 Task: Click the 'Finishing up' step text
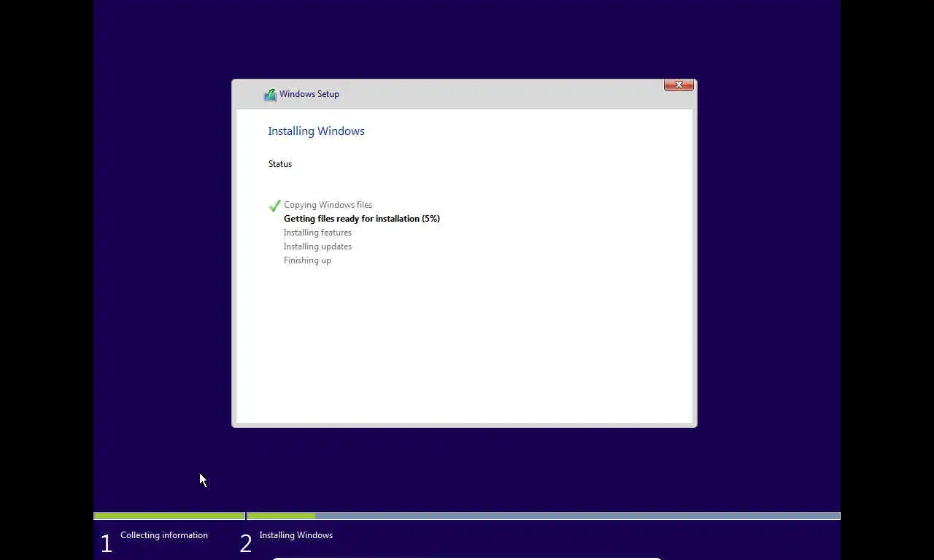pyautogui.click(x=307, y=260)
